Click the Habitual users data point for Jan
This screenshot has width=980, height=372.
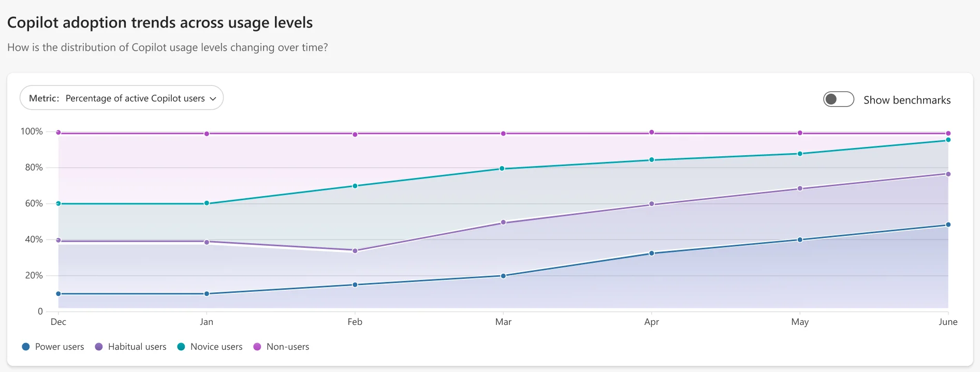(x=207, y=242)
